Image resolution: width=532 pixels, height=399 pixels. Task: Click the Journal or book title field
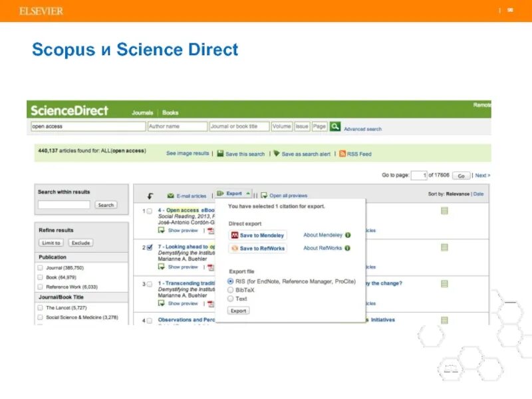pos(239,126)
